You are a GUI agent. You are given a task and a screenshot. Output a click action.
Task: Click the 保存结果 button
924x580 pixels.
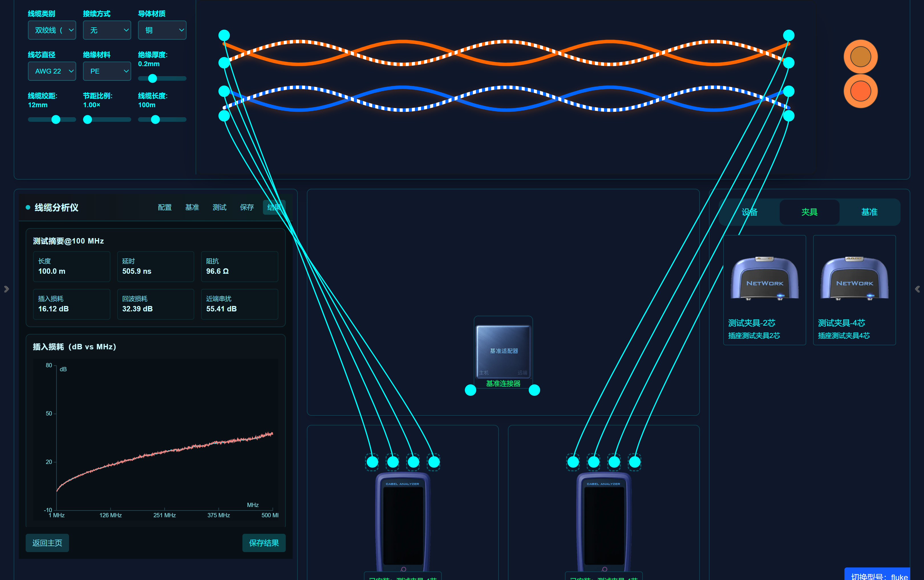264,543
